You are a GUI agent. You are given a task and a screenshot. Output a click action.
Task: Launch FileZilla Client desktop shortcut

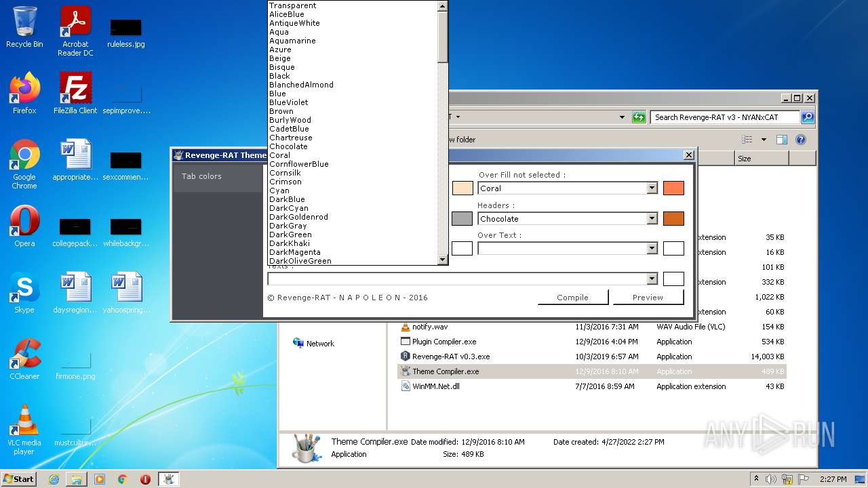coord(75,93)
